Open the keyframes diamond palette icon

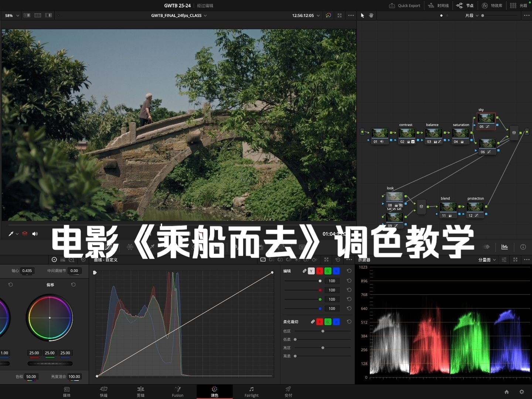(487, 247)
